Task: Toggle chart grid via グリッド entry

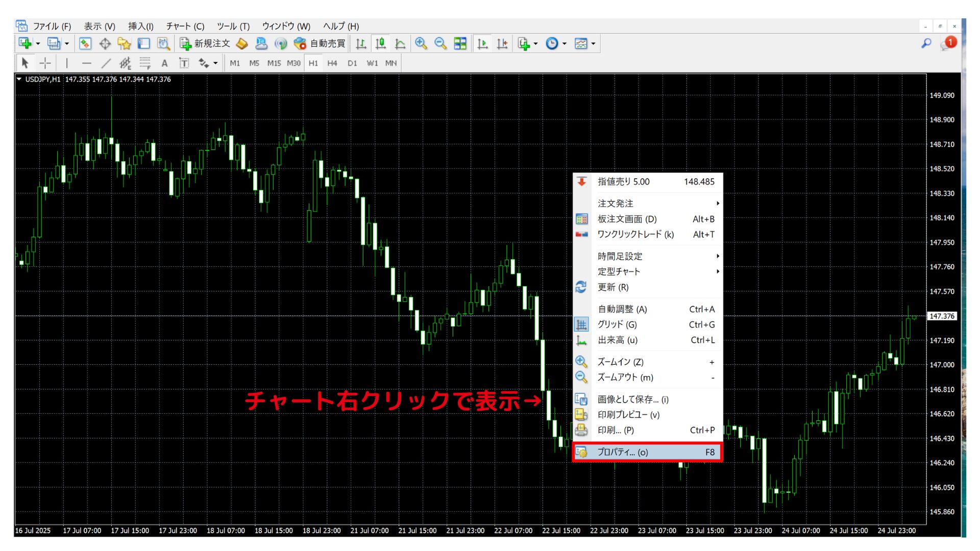Action: (618, 324)
